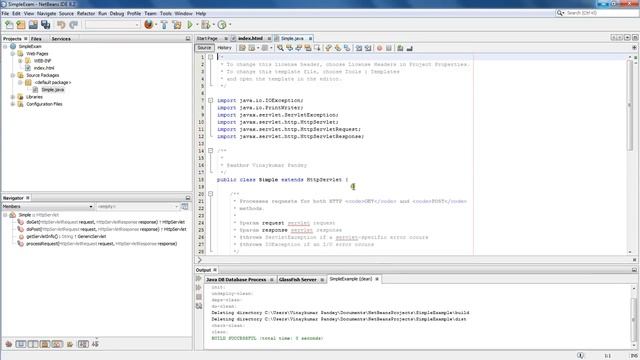Open the Java DB Database Process tab
This screenshot has height=360, width=640.
(x=236, y=280)
